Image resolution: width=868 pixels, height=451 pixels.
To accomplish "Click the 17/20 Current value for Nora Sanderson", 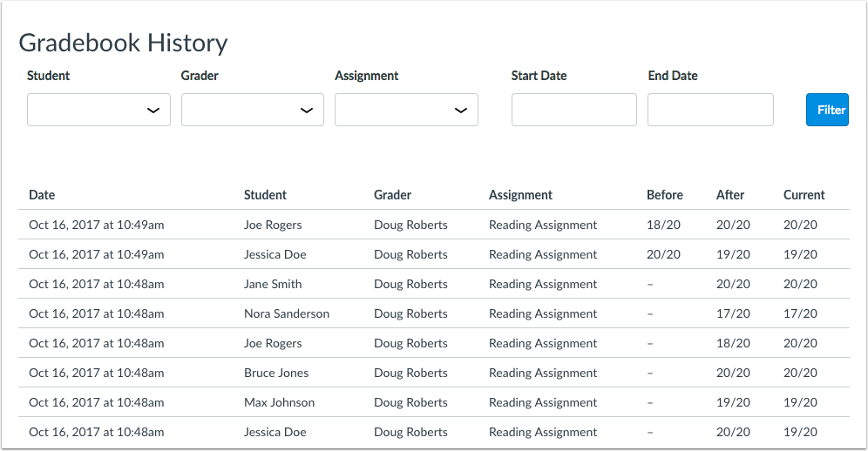I will pos(801,313).
